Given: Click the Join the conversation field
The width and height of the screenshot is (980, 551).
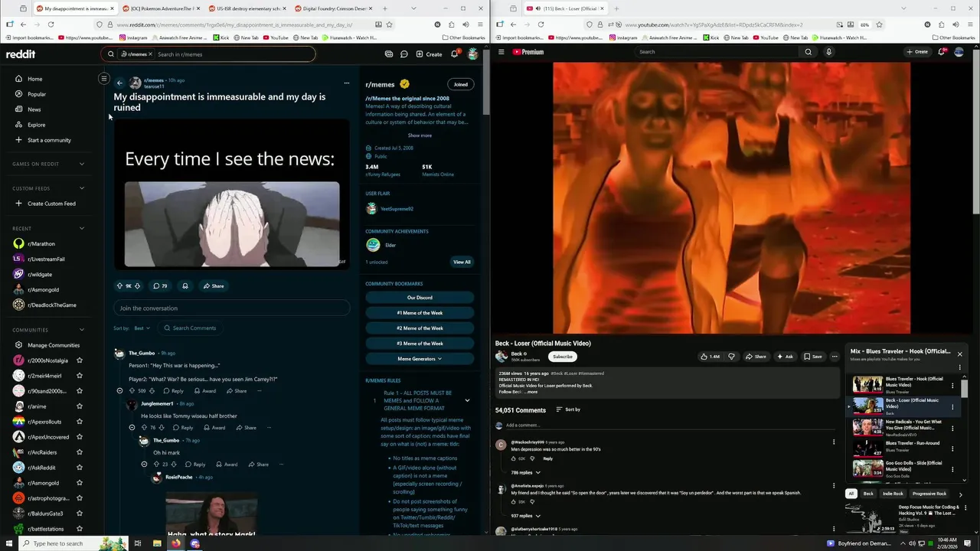Looking at the screenshot, I should [x=231, y=308].
